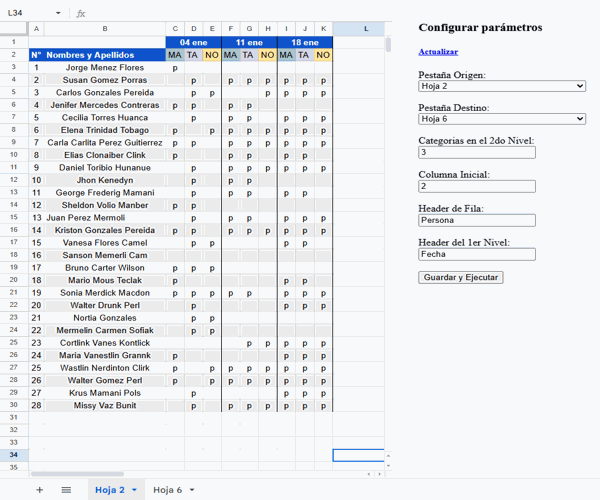Select the Hoja 2 sheet tab
The image size is (600, 500).
point(109,490)
